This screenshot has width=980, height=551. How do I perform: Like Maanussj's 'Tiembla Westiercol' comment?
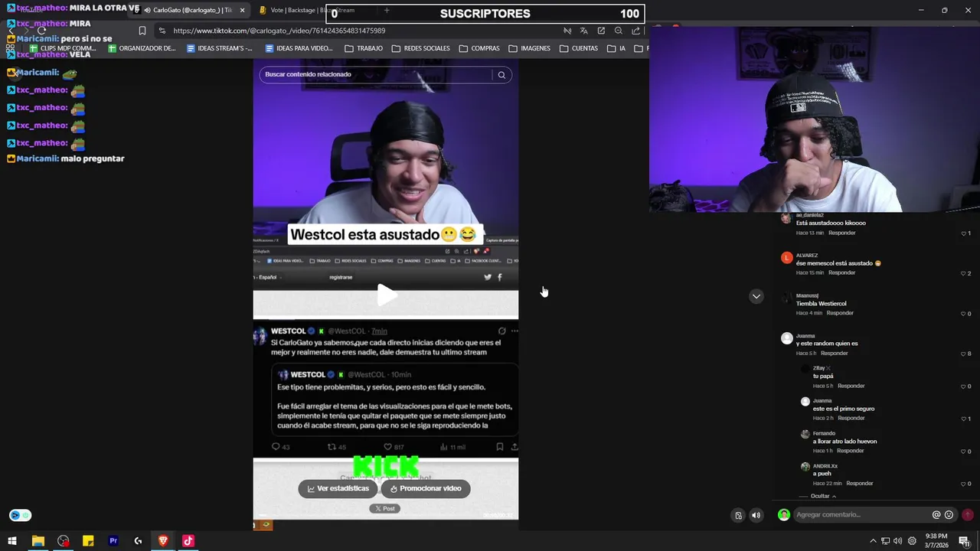[x=964, y=314]
